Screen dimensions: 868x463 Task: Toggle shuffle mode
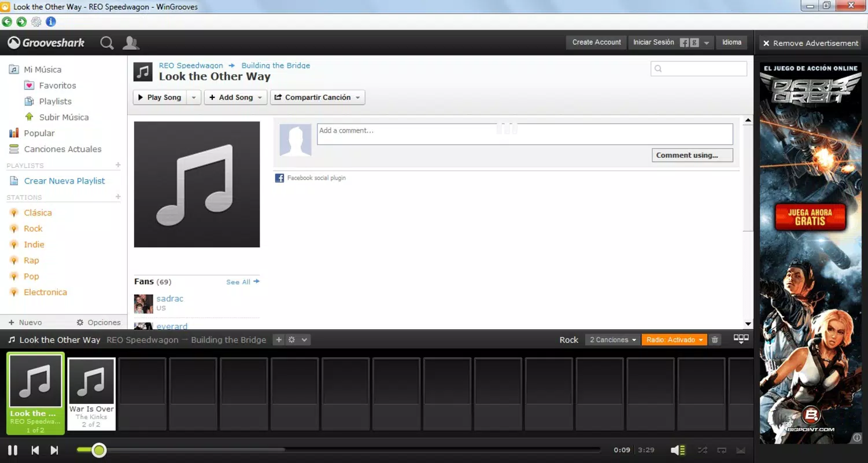click(702, 450)
